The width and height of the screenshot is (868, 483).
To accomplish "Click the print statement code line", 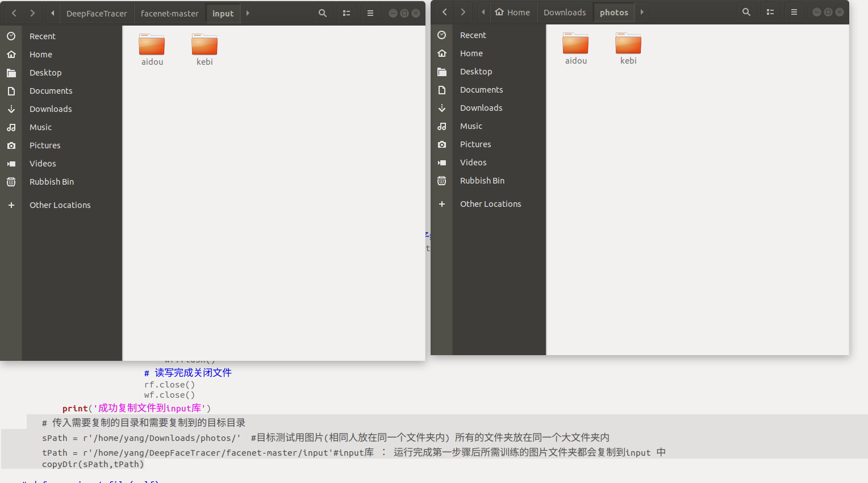I will click(136, 408).
